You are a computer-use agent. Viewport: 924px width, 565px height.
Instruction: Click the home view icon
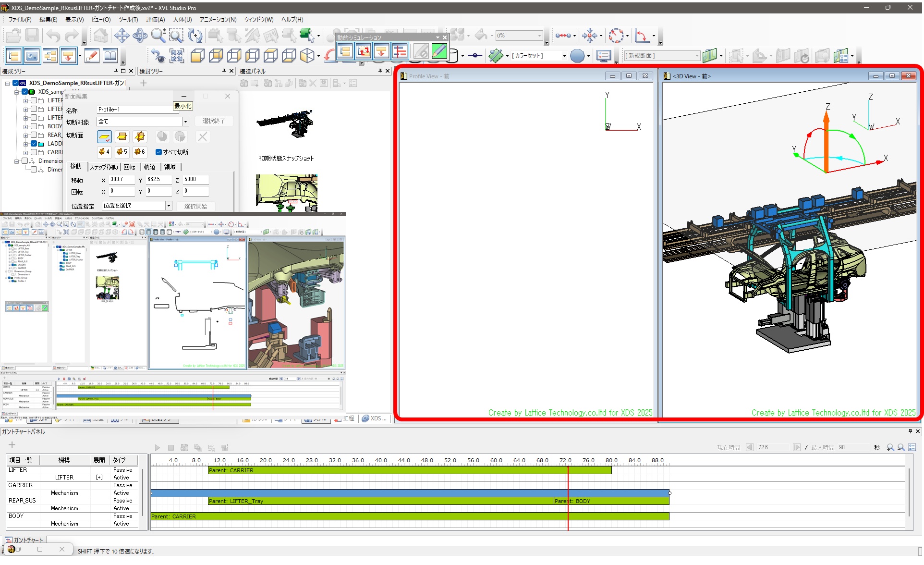click(x=101, y=36)
